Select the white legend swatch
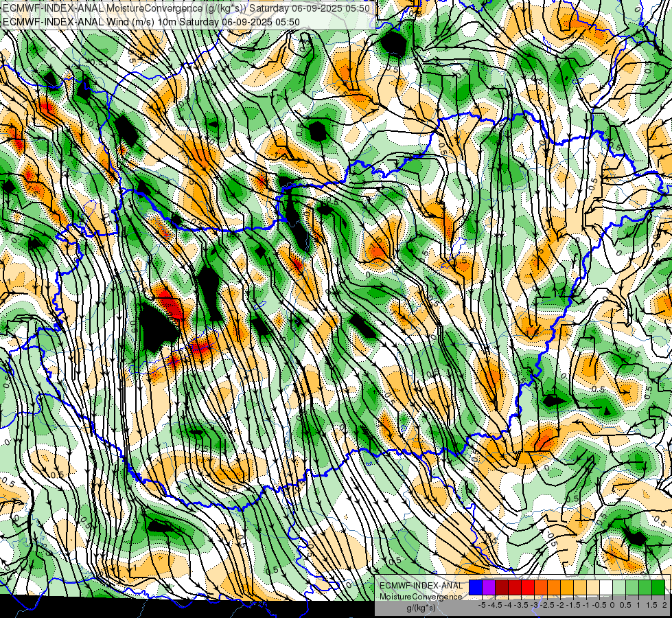The height and width of the screenshot is (618, 672). [606, 587]
